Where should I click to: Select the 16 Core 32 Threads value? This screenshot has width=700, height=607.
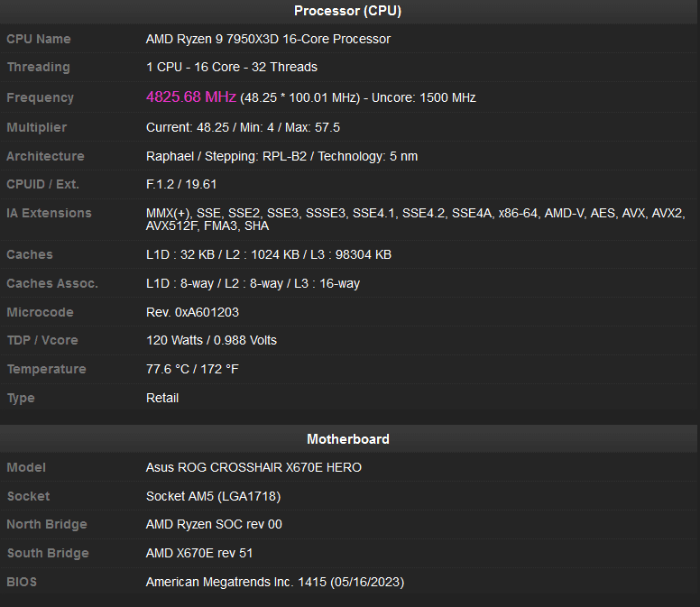tap(232, 67)
